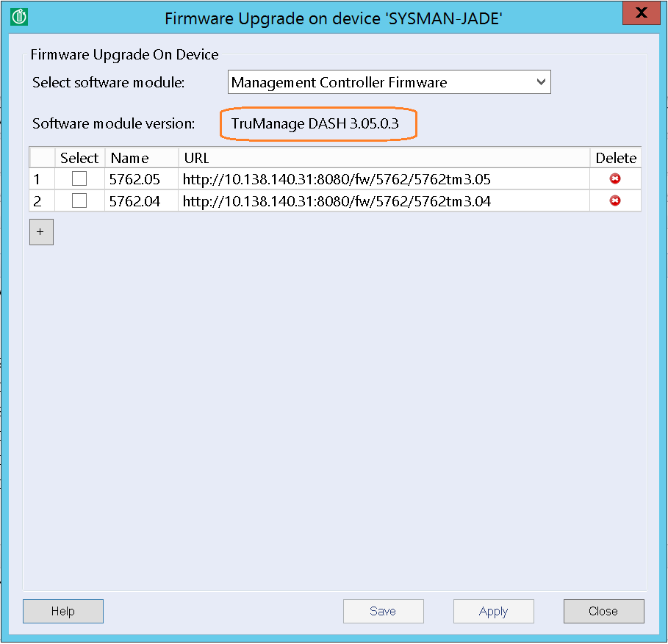
Task: Click the green app icon in title bar
Action: point(19,17)
